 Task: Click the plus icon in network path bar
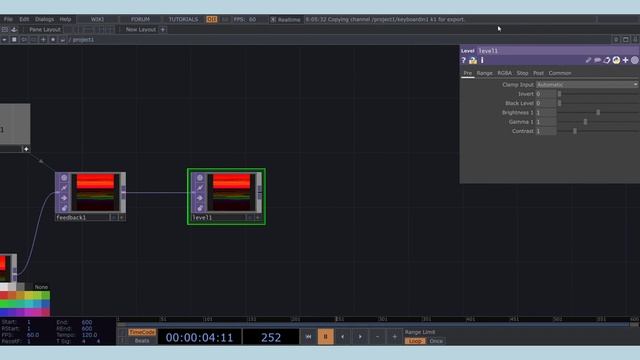(x=43, y=40)
